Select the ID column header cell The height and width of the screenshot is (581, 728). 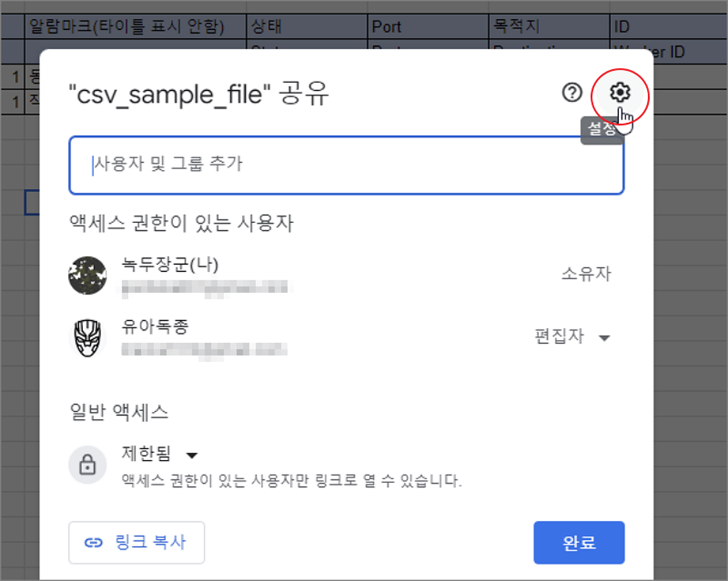point(668,26)
